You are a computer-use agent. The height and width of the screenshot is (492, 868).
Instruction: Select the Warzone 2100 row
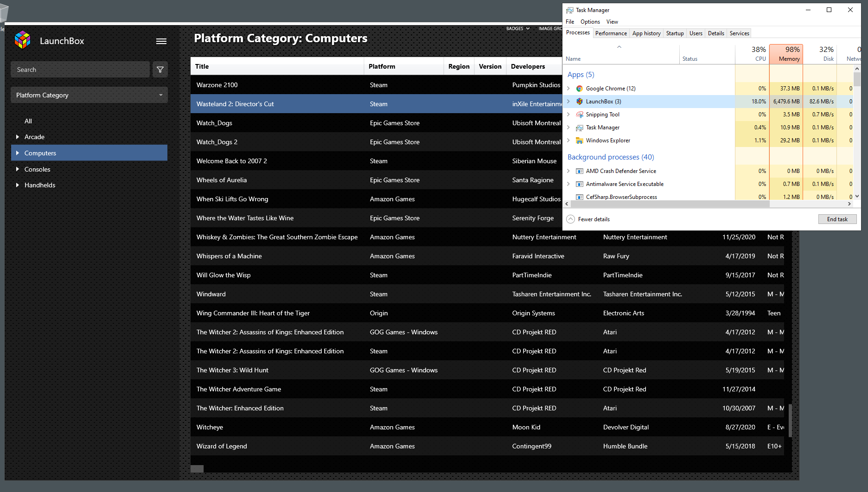[x=376, y=85]
